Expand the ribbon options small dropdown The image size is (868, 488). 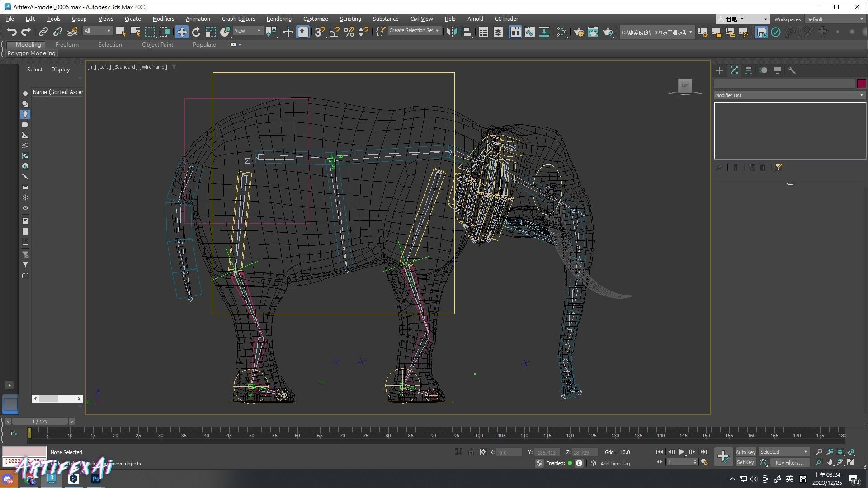[236, 44]
